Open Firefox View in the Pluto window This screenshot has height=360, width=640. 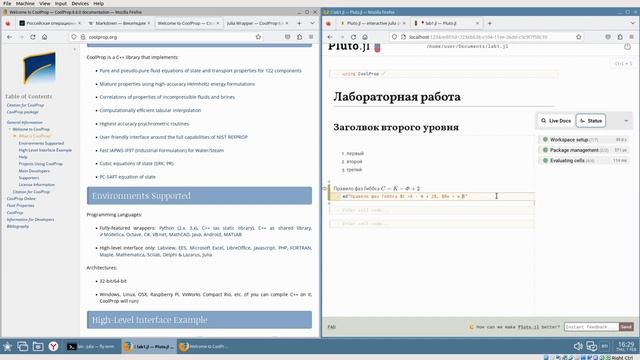coord(329,23)
